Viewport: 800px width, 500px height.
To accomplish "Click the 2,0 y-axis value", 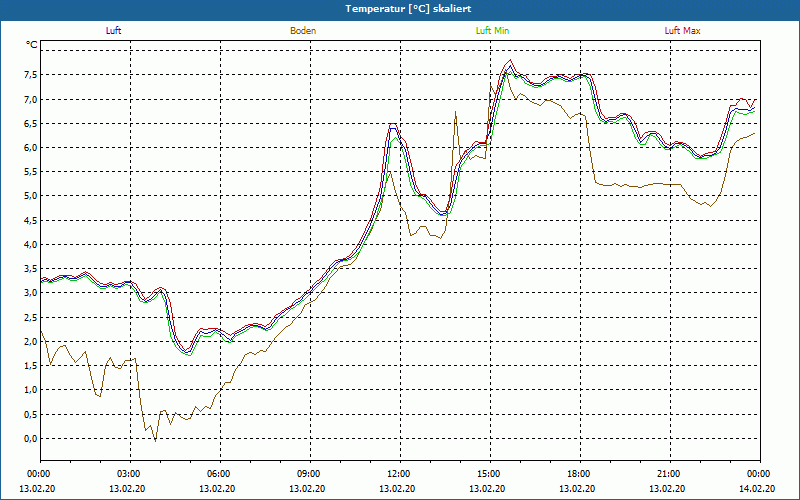I will pos(31,341).
